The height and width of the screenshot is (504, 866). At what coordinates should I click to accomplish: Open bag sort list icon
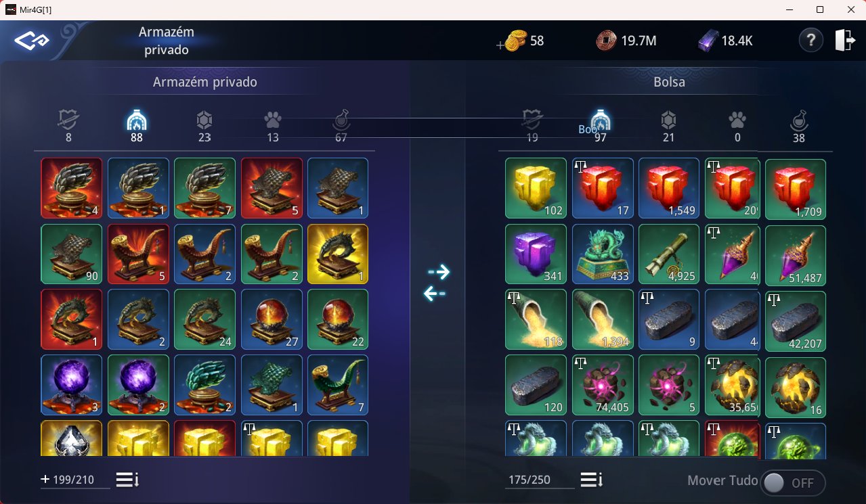[592, 480]
